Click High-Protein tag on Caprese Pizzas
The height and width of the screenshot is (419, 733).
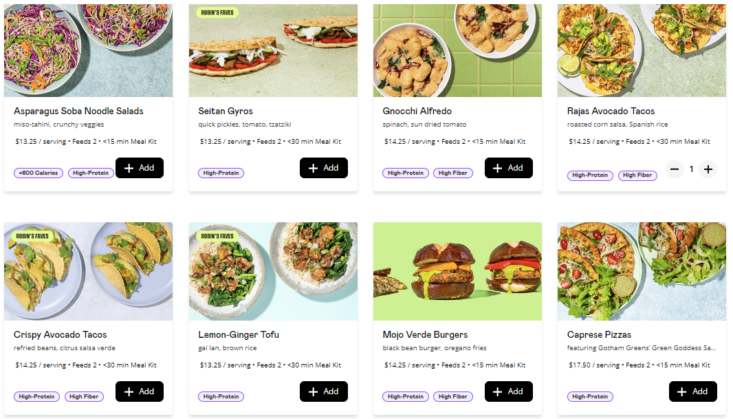click(x=590, y=396)
